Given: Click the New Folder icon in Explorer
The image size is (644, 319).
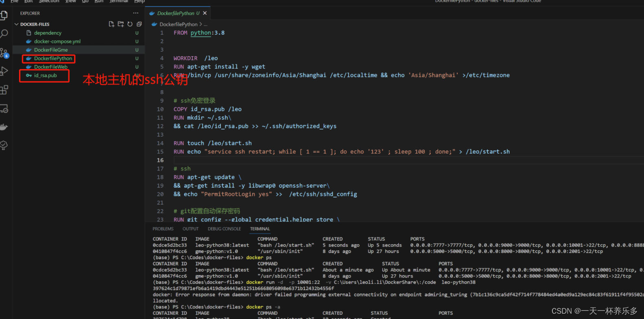Looking at the screenshot, I should [121, 24].
